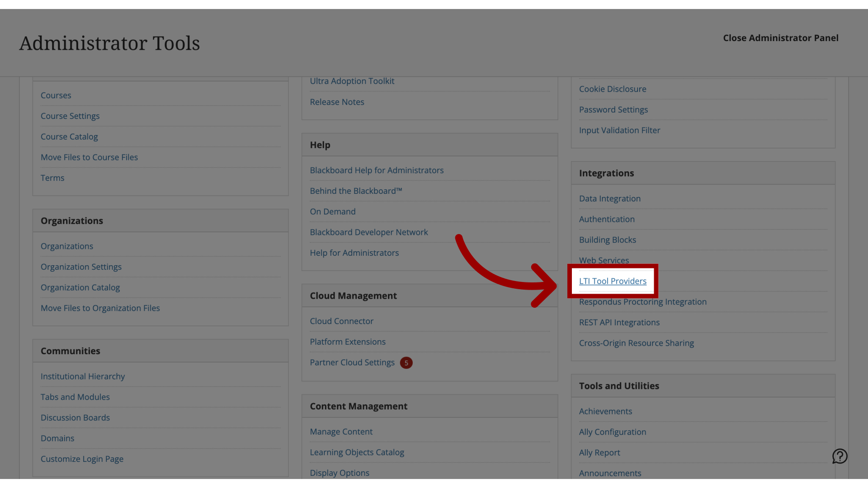Expand the Cloud Management section
The image size is (868, 488).
click(x=353, y=296)
